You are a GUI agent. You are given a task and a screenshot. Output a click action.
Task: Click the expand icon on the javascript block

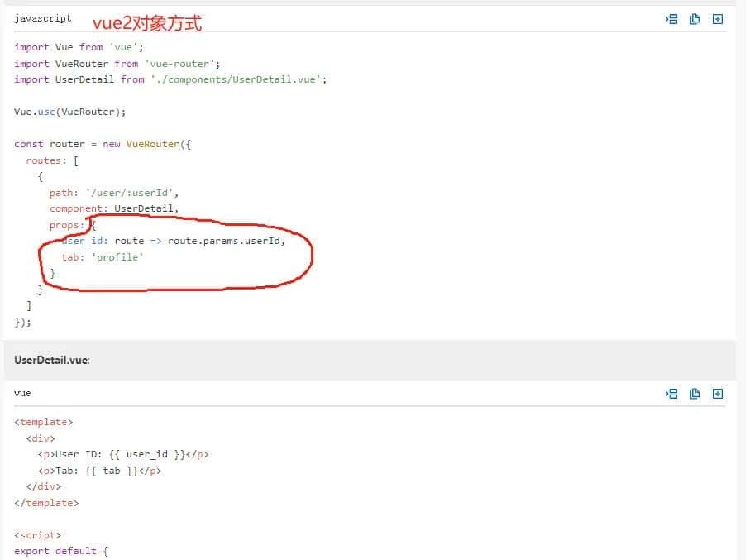(x=718, y=18)
